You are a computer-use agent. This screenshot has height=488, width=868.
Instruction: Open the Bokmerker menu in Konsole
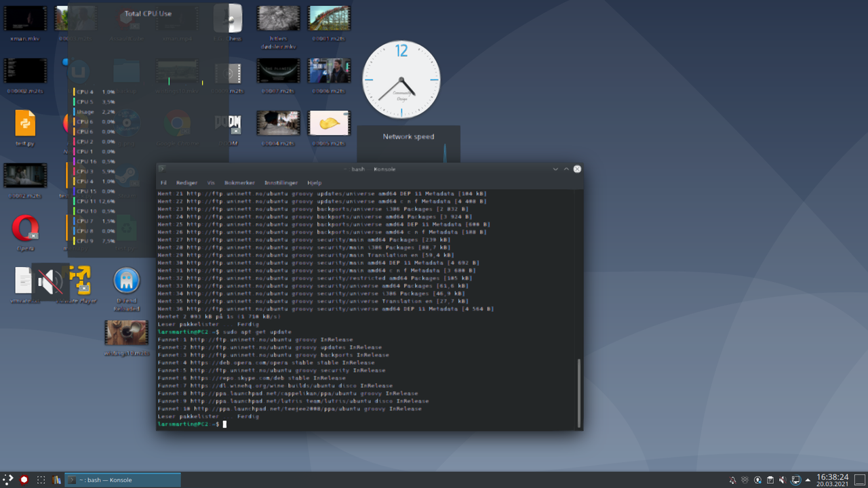[x=239, y=182]
